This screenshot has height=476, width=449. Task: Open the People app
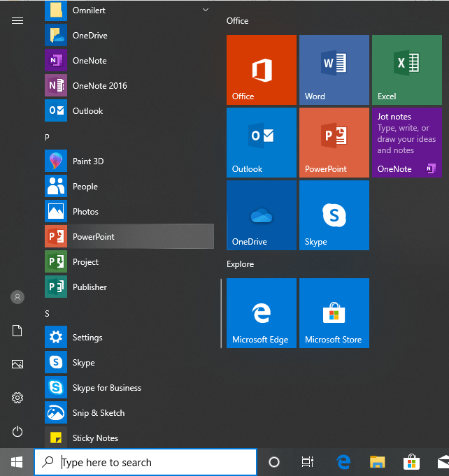point(129,187)
